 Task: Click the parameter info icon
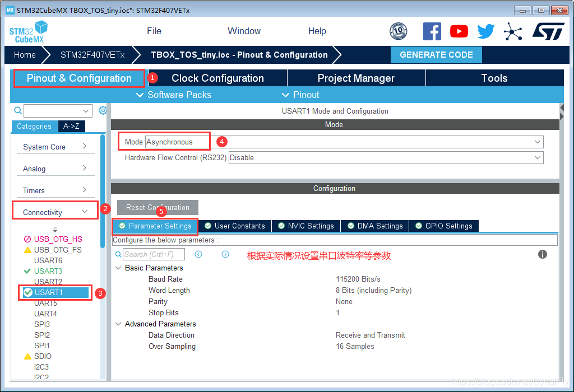tap(543, 254)
